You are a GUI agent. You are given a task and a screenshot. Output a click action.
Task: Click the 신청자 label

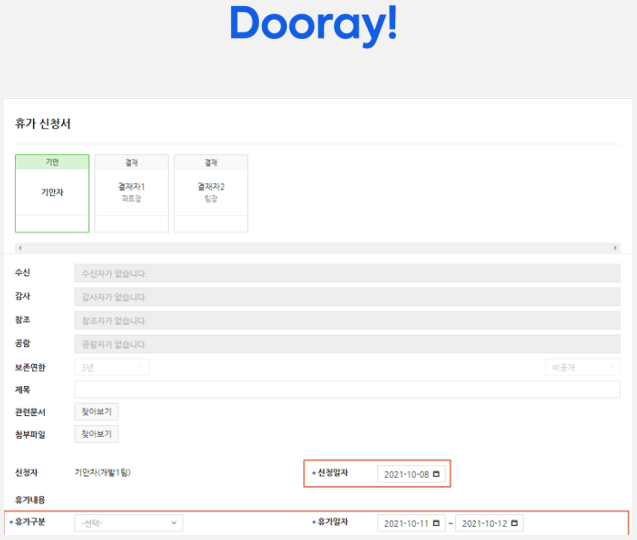[x=26, y=472]
